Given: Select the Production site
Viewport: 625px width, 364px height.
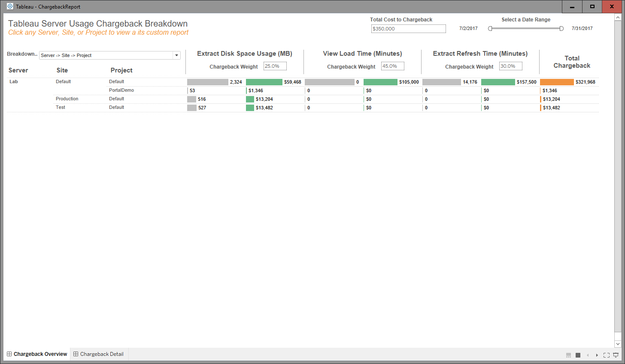Looking at the screenshot, I should tap(67, 99).
